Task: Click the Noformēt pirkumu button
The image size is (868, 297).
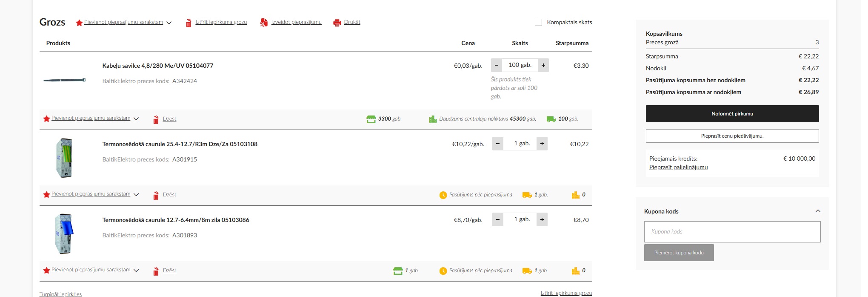Action: [732, 114]
